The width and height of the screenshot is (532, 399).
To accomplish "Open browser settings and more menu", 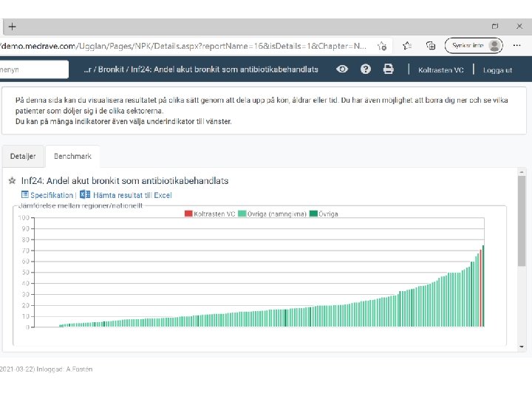I will pyautogui.click(x=517, y=45).
